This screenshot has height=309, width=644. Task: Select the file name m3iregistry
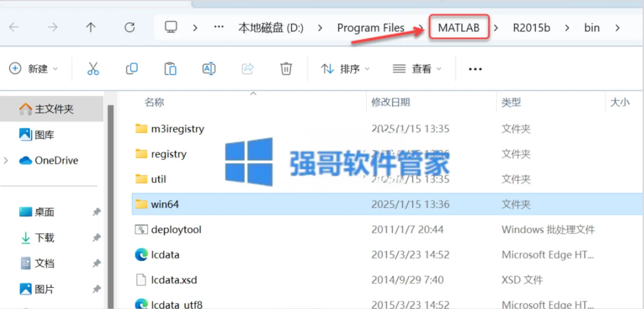(178, 129)
